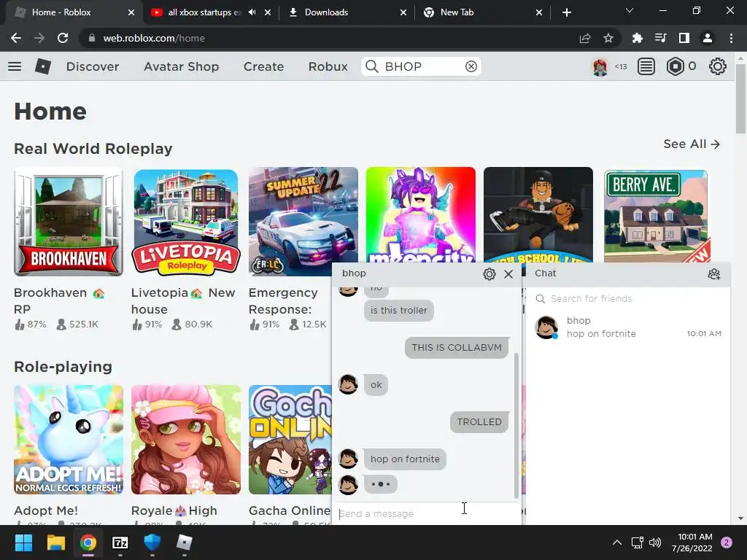Click the bhop chat title header
This screenshot has width=747, height=560.
click(x=354, y=273)
